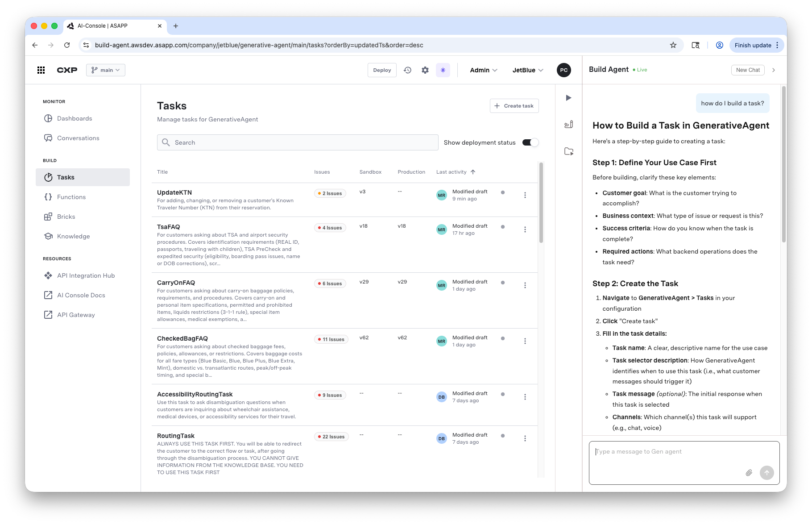Open the main branch selector
The width and height of the screenshot is (812, 525).
click(105, 70)
